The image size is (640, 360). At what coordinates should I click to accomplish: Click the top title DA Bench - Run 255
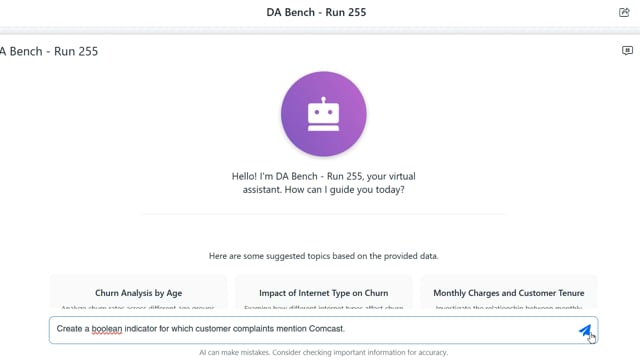(316, 12)
